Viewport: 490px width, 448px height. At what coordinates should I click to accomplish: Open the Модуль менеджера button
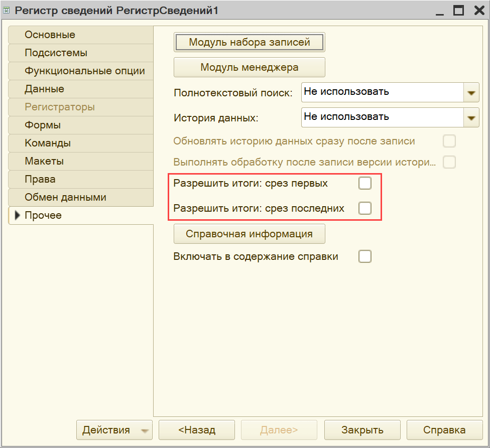pyautogui.click(x=249, y=67)
